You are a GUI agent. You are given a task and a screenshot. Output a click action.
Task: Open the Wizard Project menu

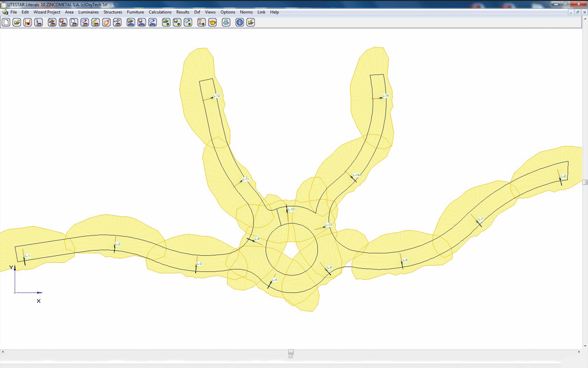coord(47,12)
